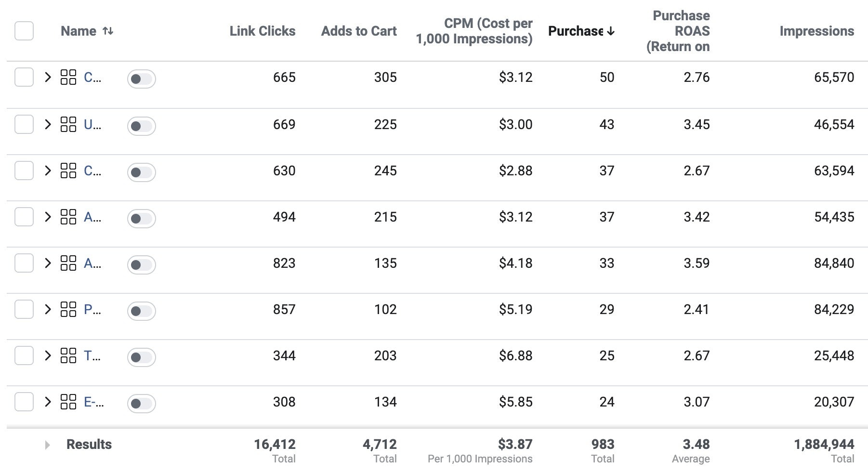
Task: Tick the select-all checkbox in the header
Action: coord(24,31)
